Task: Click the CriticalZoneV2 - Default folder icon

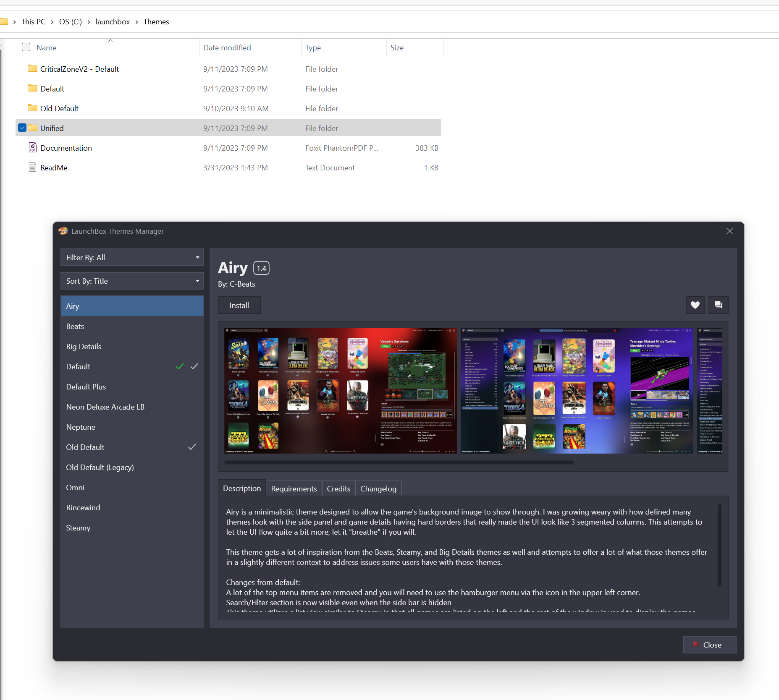Action: pyautogui.click(x=33, y=68)
